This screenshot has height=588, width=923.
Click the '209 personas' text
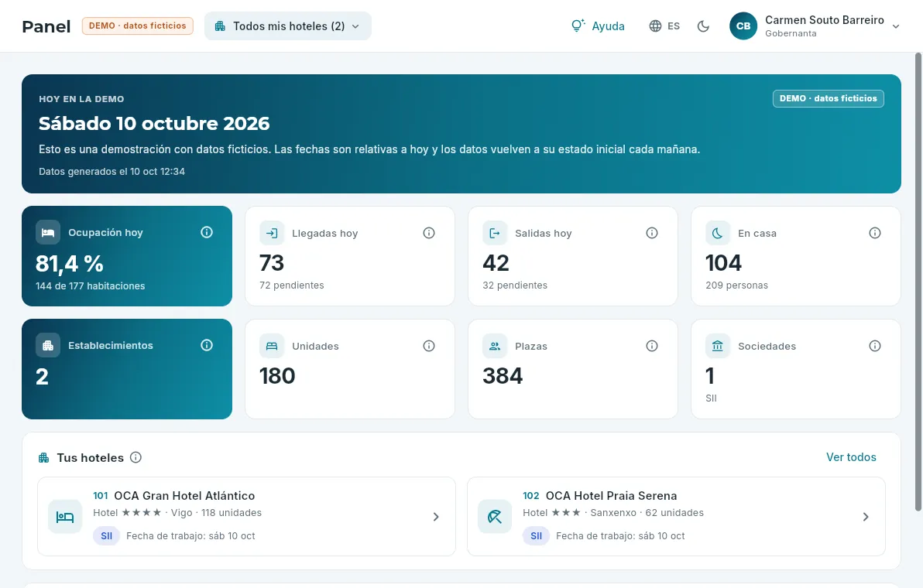point(737,285)
